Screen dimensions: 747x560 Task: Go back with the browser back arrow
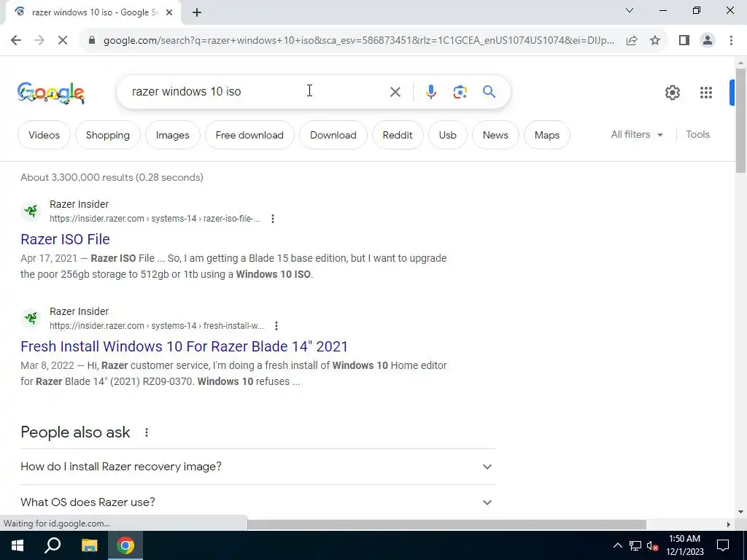[x=16, y=41]
